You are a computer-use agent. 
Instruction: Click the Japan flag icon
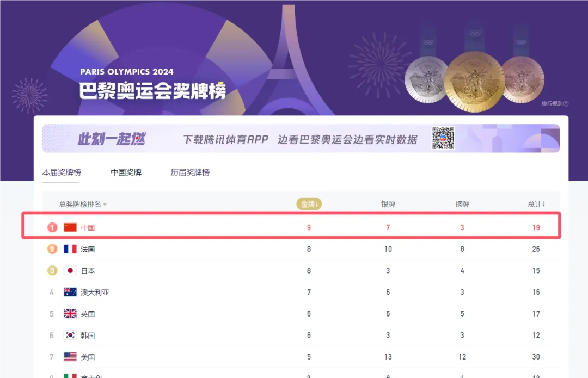tap(70, 271)
